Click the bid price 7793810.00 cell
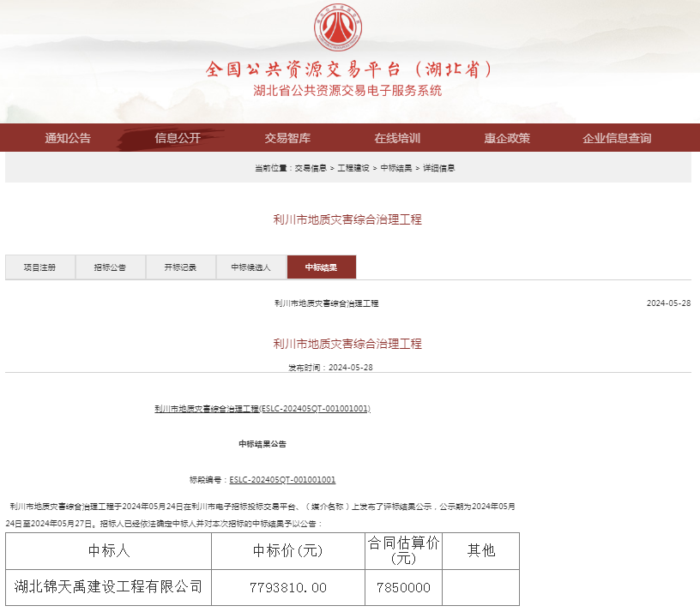This screenshot has height=612, width=700. 288,587
